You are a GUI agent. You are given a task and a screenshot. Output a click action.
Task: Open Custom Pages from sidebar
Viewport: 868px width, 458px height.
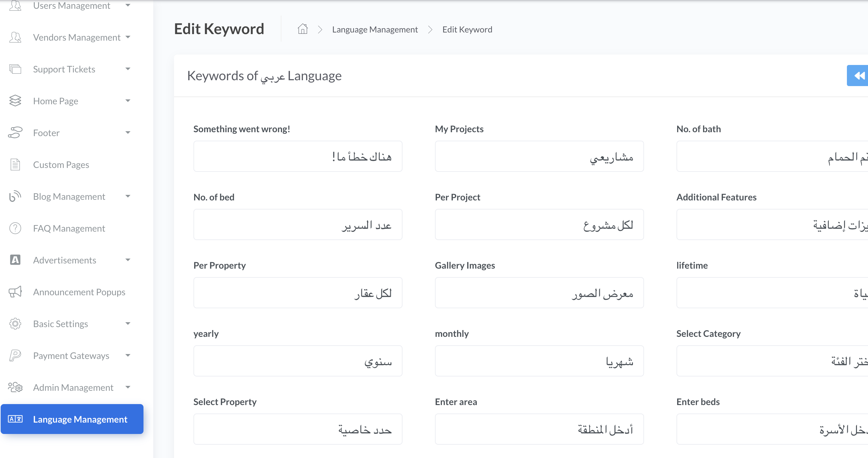(x=61, y=165)
